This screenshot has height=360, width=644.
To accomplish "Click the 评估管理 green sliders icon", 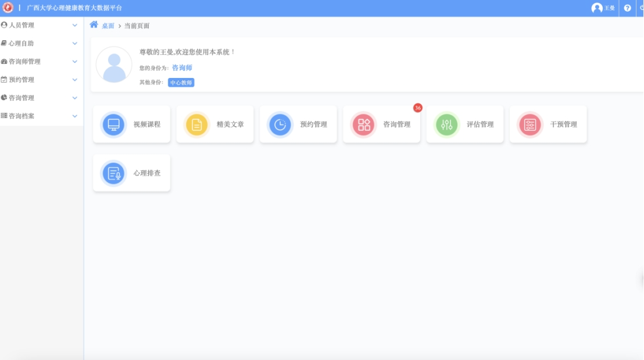I will pyautogui.click(x=446, y=124).
